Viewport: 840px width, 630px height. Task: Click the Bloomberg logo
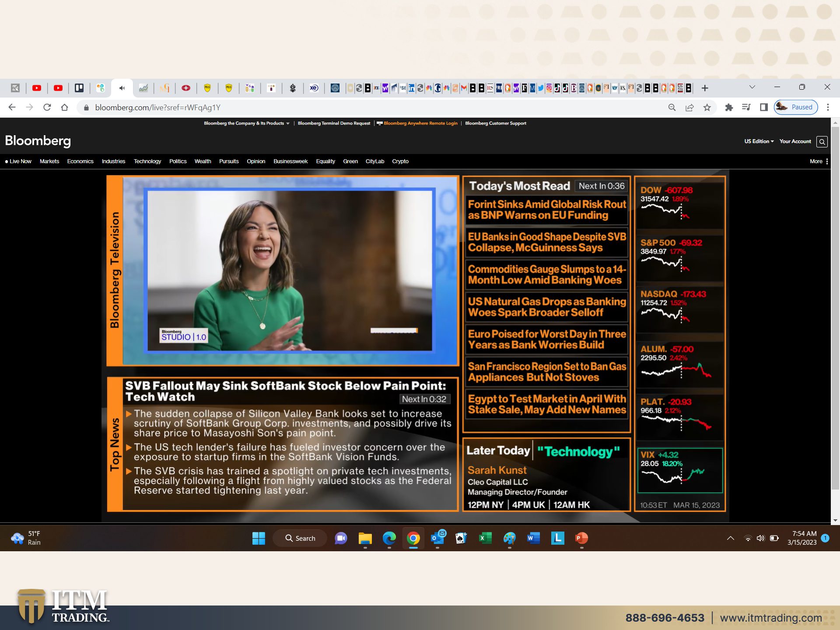[x=38, y=141]
